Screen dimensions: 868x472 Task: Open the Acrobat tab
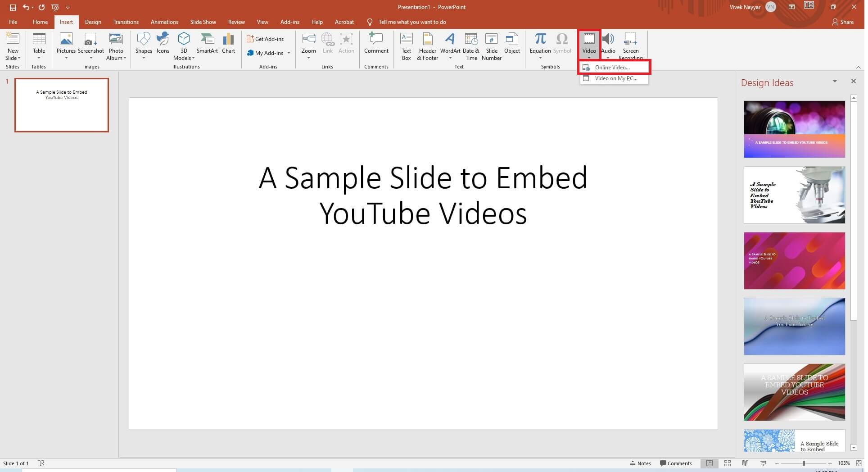pos(344,22)
